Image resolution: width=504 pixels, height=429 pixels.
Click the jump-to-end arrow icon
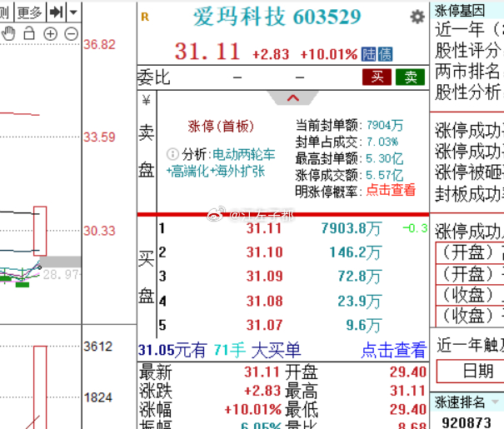click(57, 12)
